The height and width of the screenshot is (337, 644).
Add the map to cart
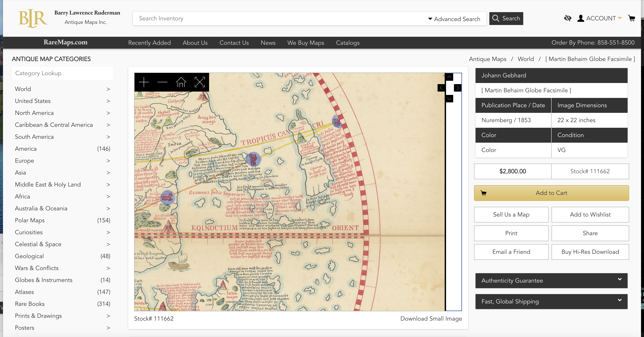coord(551,193)
